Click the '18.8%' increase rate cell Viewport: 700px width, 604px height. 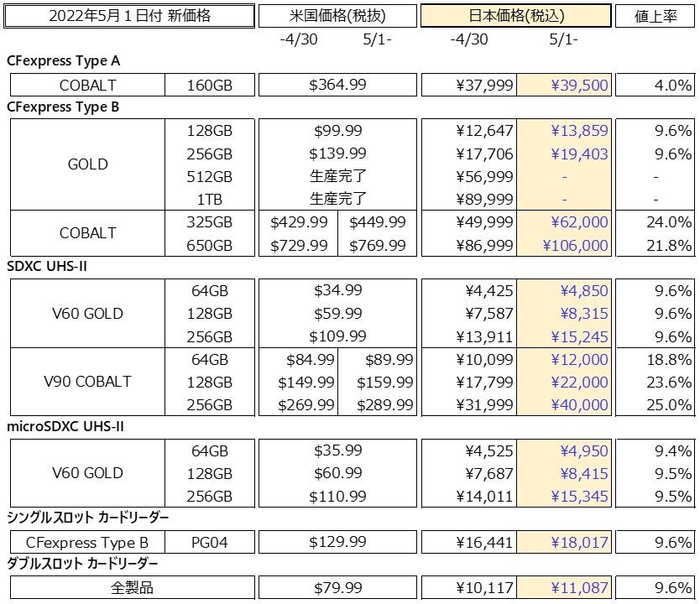pos(669,360)
